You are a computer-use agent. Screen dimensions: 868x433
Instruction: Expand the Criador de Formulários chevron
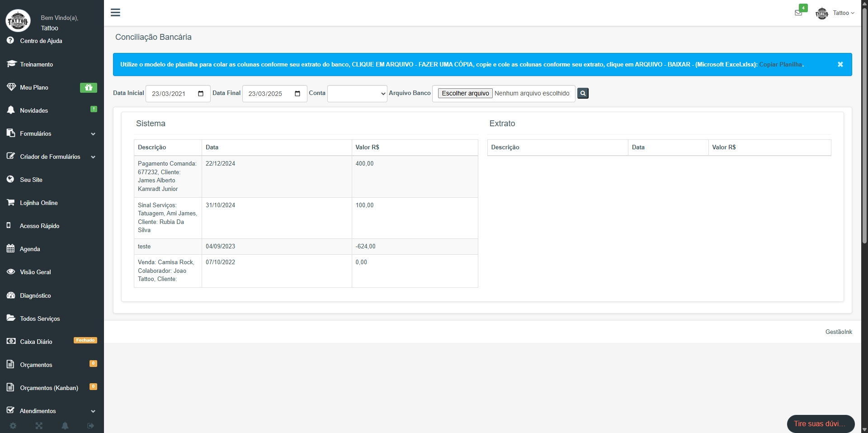click(x=93, y=157)
